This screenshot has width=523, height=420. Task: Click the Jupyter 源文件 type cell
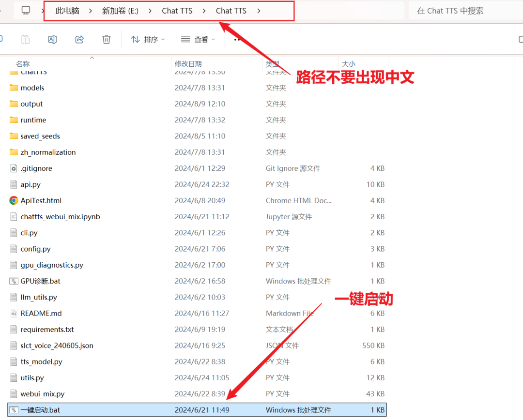[289, 217]
